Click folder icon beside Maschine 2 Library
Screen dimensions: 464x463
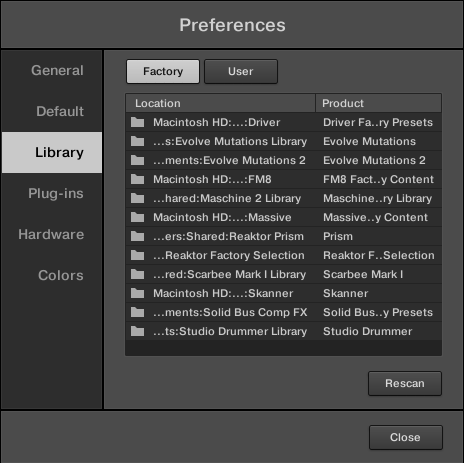pyautogui.click(x=137, y=198)
